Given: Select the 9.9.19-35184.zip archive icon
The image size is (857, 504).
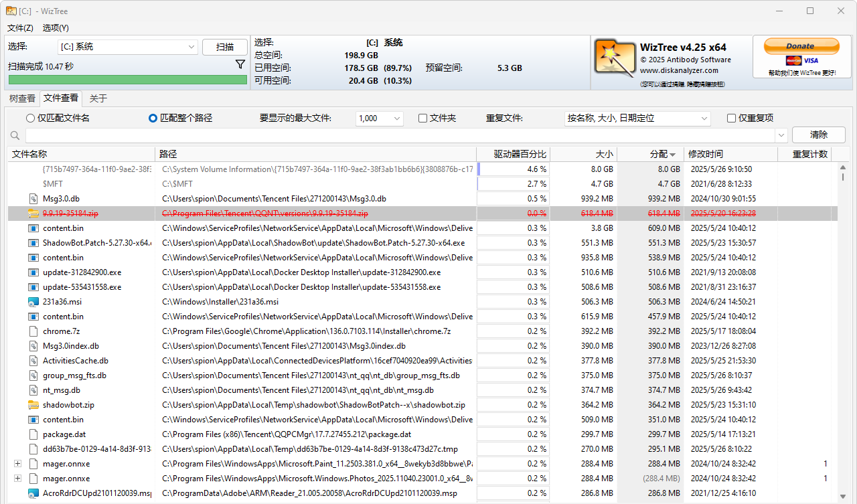Looking at the screenshot, I should coord(33,214).
